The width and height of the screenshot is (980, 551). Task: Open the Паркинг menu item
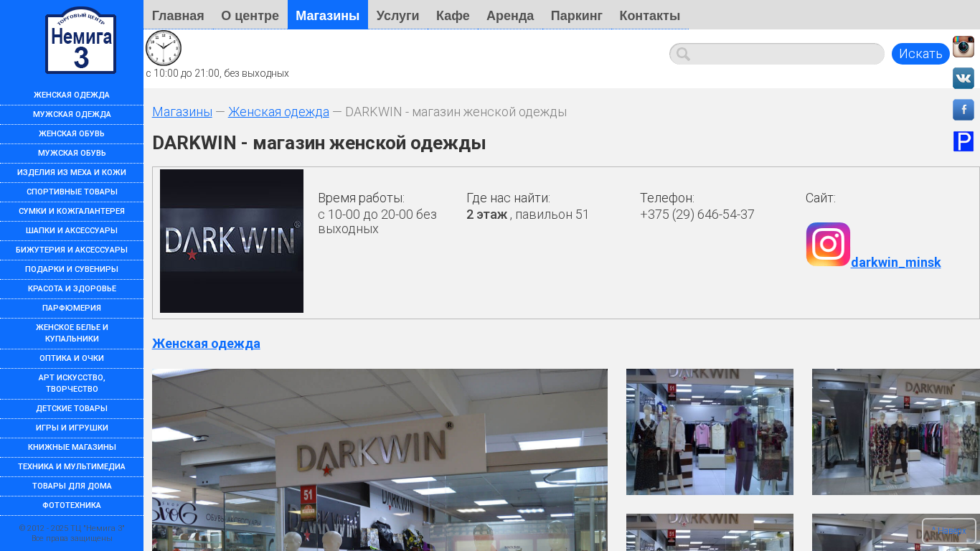click(577, 15)
